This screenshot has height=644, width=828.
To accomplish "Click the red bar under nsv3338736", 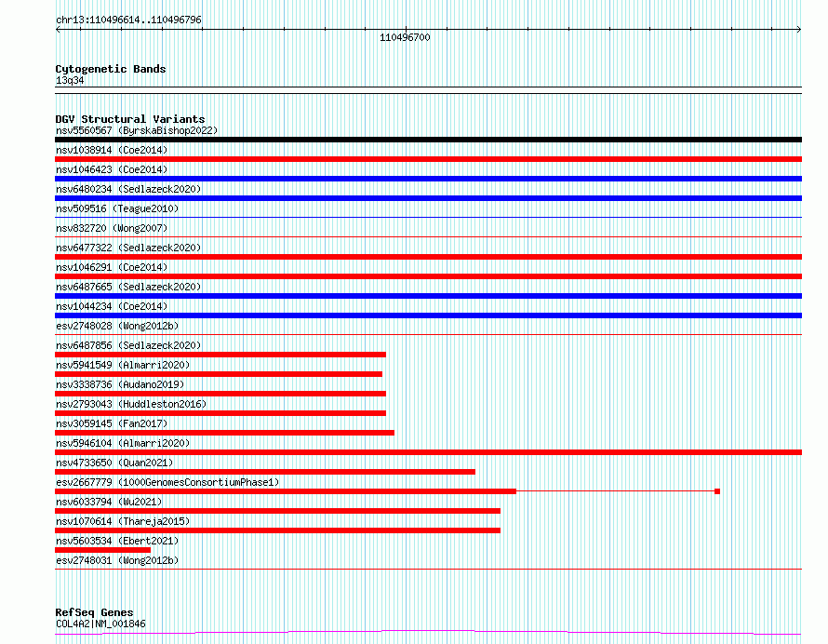I will click(x=220, y=394).
